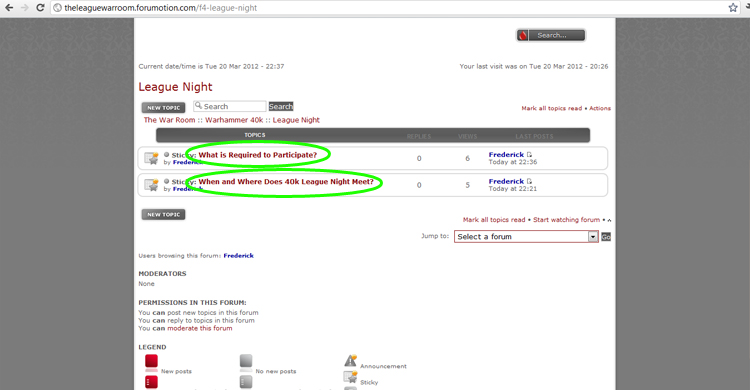
Task: Click the Search button next to search field
Action: [281, 106]
